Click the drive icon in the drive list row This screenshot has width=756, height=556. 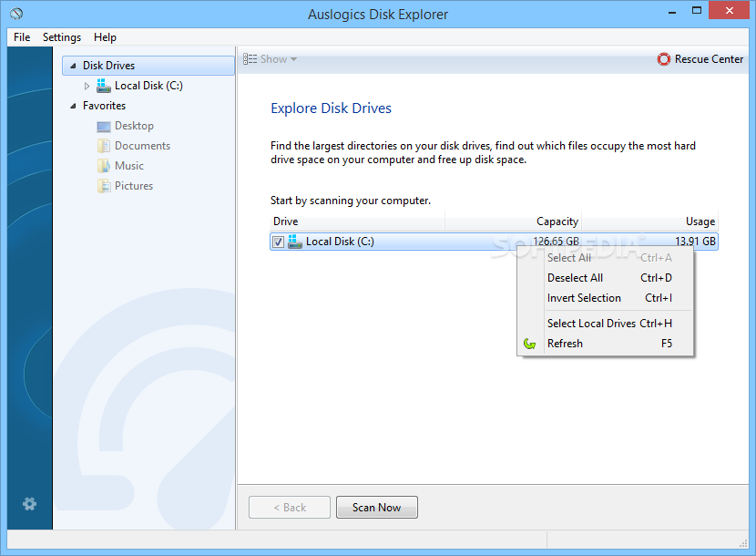click(294, 242)
